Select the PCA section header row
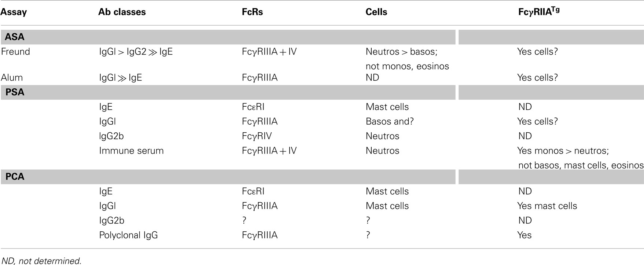 pyautogui.click(x=322, y=177)
